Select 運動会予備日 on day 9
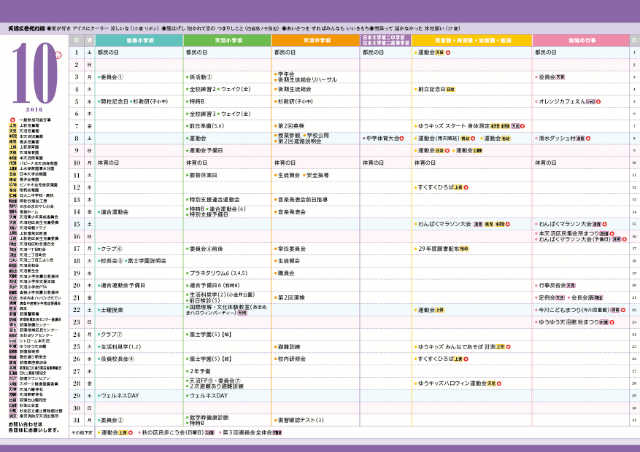 206,151
